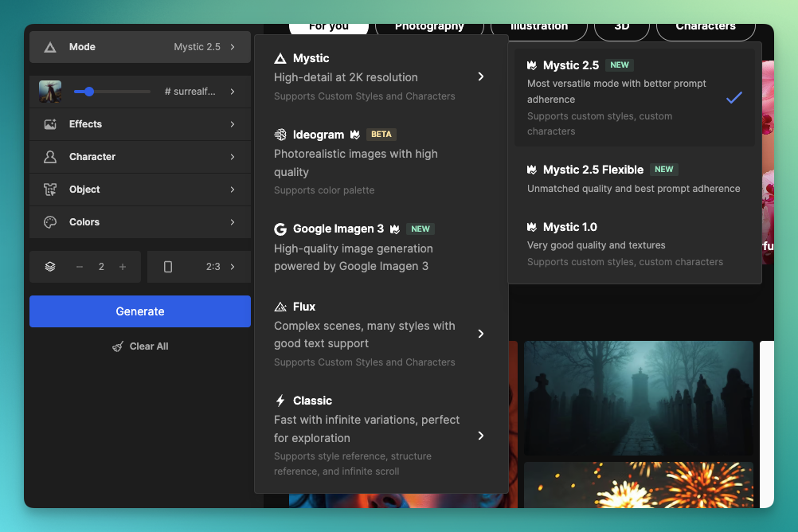Viewport: 798px width, 532px height.
Task: Expand the Effects section chevron
Action: click(233, 124)
